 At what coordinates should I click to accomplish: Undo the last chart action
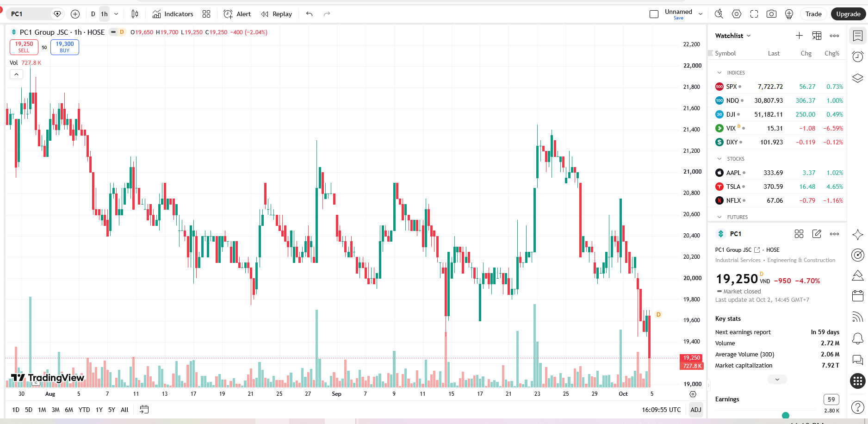[x=310, y=14]
